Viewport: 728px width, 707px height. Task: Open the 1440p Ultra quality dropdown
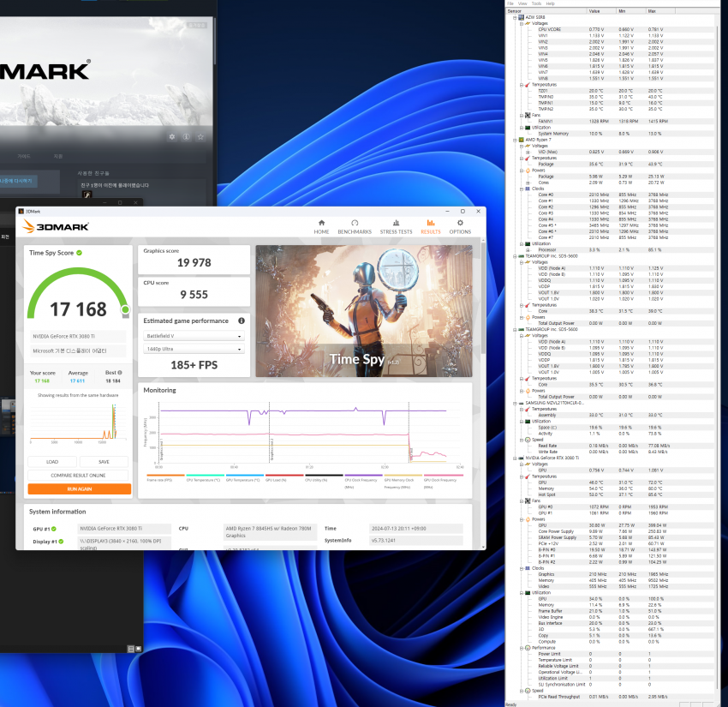[x=194, y=349]
